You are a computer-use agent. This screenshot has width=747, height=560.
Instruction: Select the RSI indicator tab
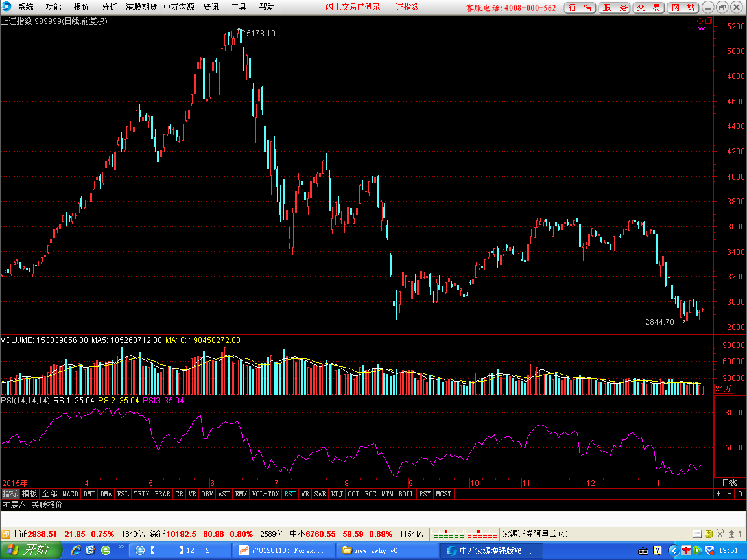click(x=290, y=494)
